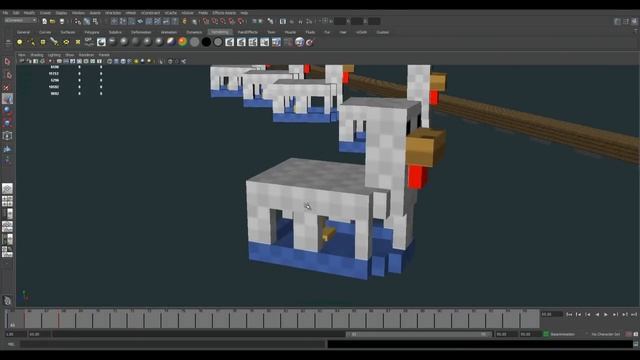Open the Show panel menu
Screen dimensions: 640x360
70,55
